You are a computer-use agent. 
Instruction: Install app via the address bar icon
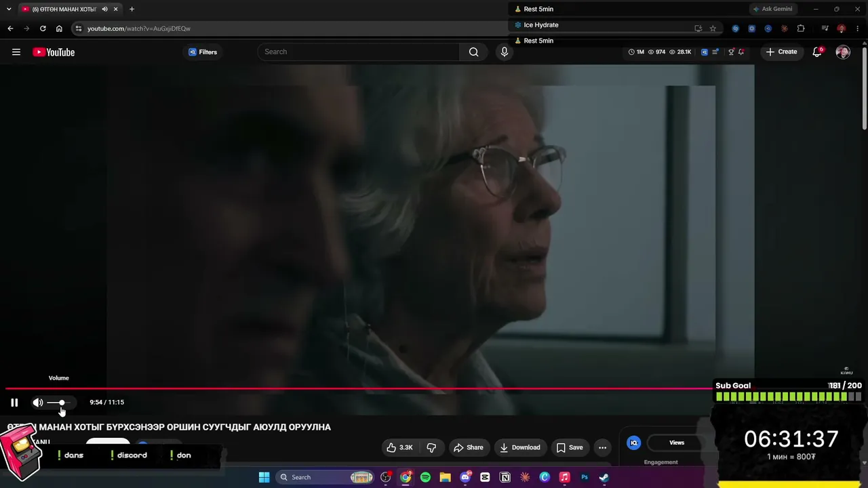(698, 28)
